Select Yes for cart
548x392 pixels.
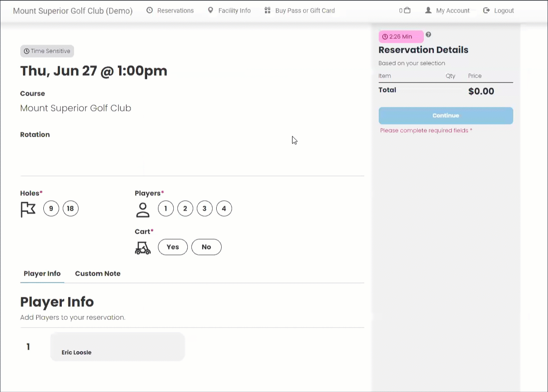coord(173,247)
